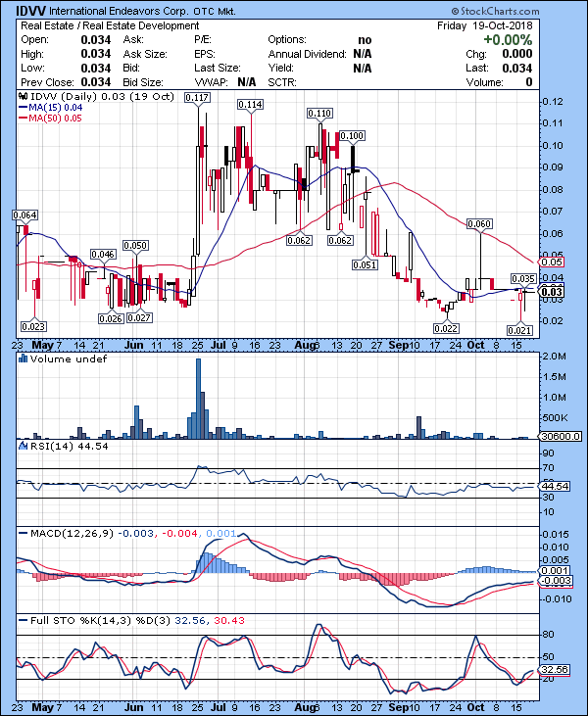Screen dimensions: 588x716
Task: Click the Friday 19-Oct-2018 date
Action: tap(485, 25)
